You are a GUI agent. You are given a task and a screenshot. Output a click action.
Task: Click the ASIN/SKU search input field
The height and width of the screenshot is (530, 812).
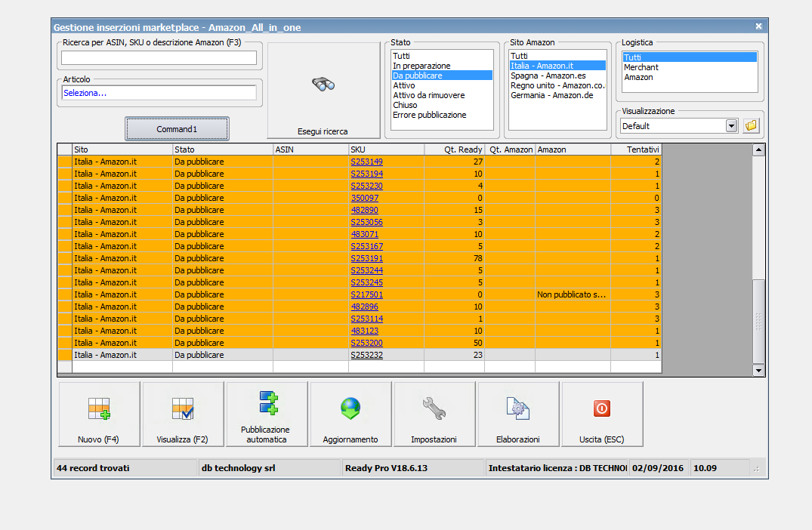[159, 58]
